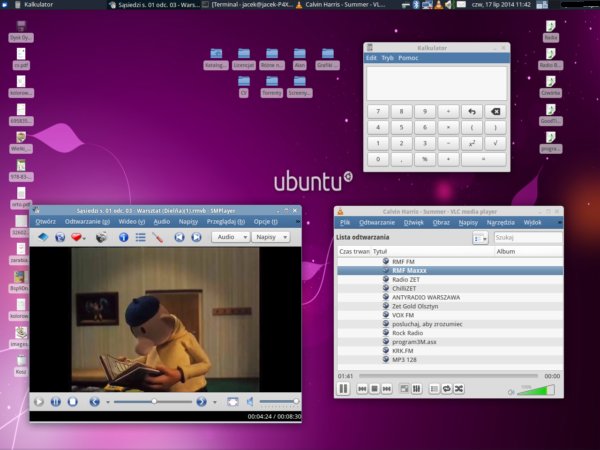Click the equals key in Kalkulator
600x450 pixels.
pyautogui.click(x=484, y=159)
